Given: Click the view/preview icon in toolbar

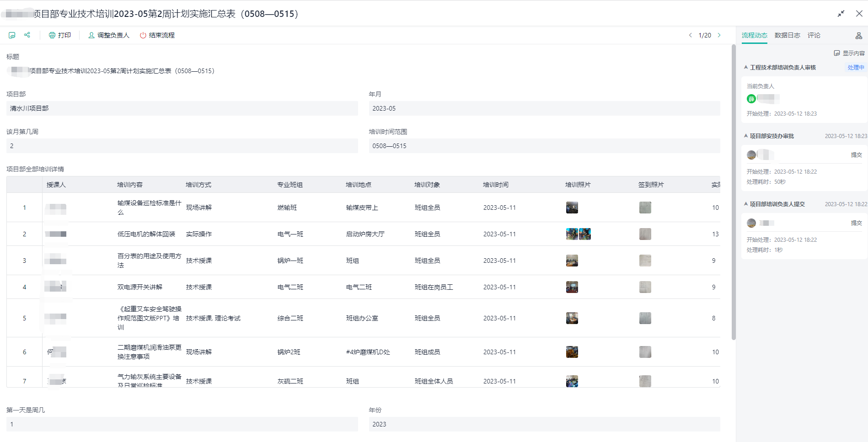Looking at the screenshot, I should (12, 35).
